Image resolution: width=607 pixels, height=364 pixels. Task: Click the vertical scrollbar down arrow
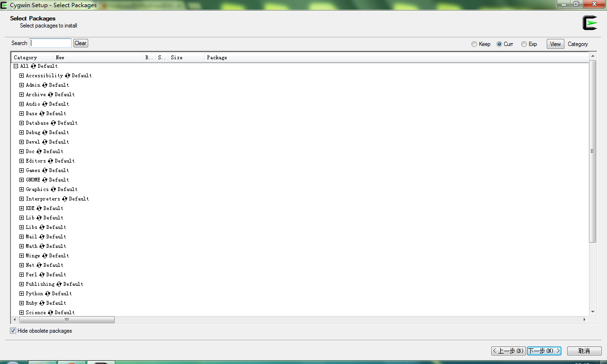click(x=592, y=312)
